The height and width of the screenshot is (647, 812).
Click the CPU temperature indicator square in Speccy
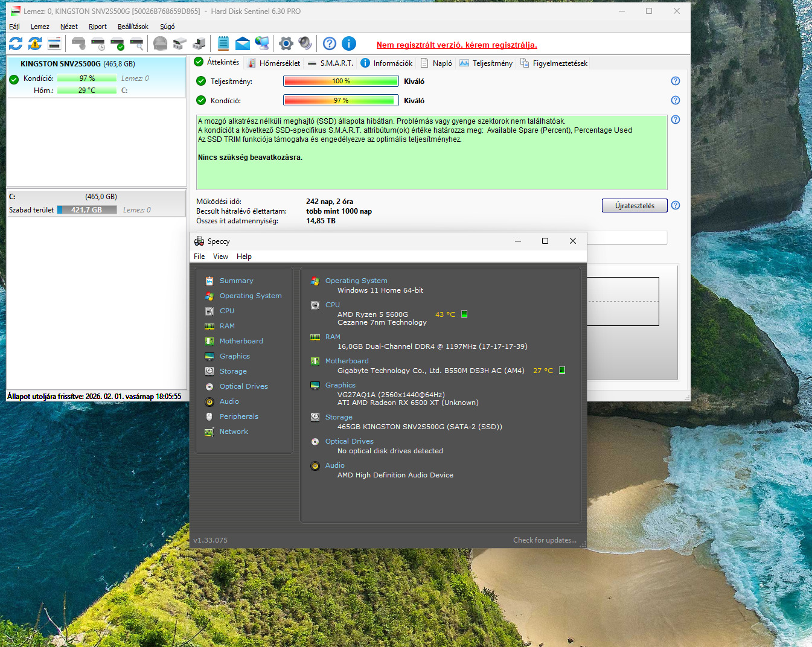coord(464,314)
